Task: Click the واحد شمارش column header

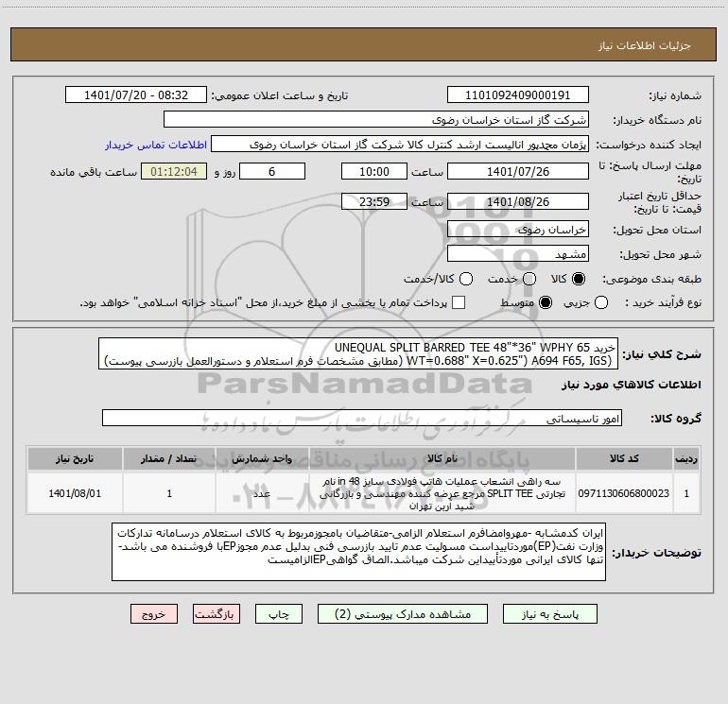Action: pyautogui.click(x=262, y=458)
